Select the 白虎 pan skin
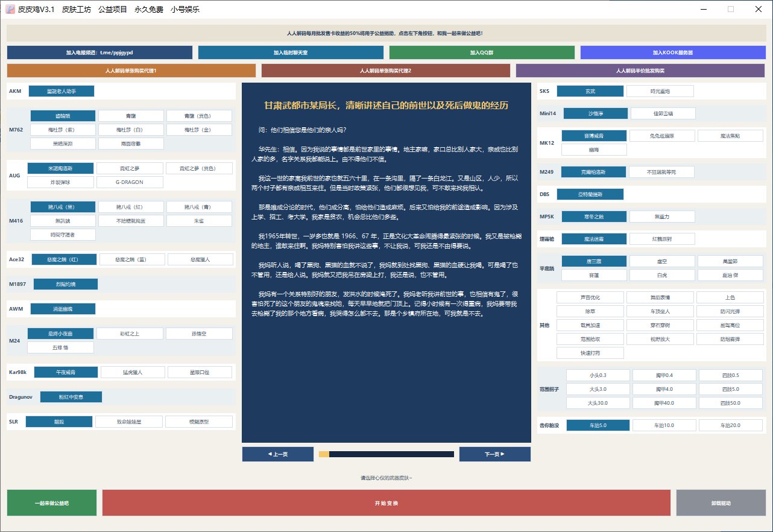Viewport: 773px width, 532px height. tap(662, 275)
